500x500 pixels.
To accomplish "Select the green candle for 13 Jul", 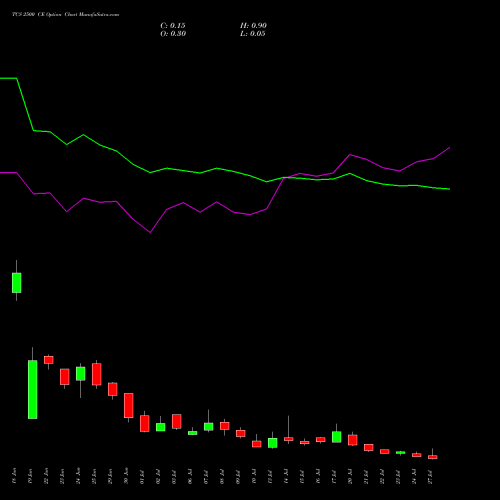I will coord(273,443).
